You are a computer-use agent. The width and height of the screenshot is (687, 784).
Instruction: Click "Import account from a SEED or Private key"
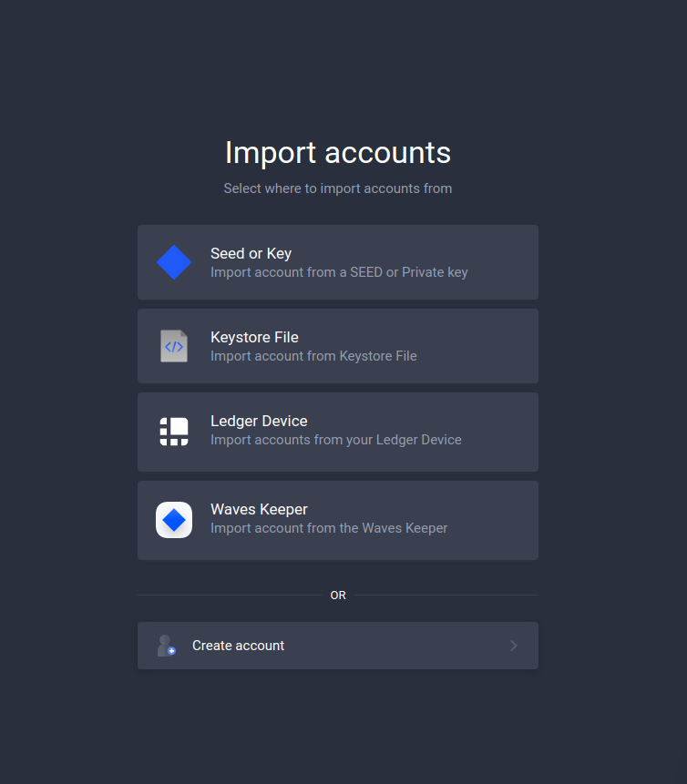tap(339, 272)
